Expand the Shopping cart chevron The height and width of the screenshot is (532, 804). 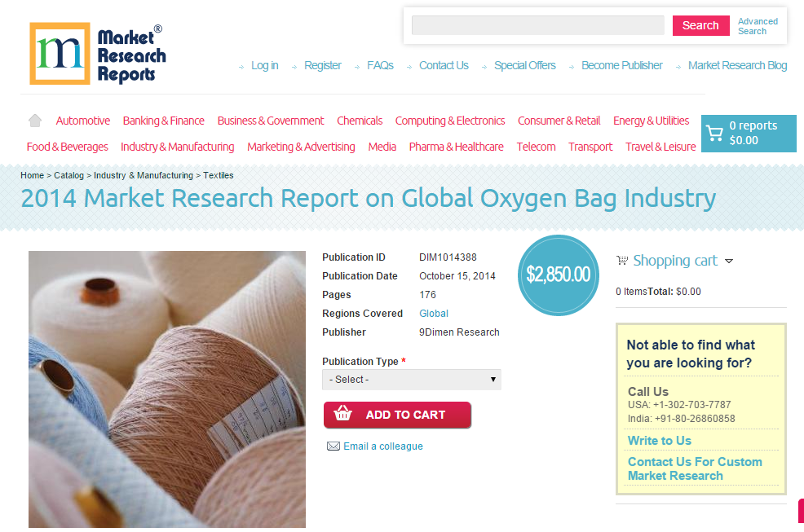730,261
